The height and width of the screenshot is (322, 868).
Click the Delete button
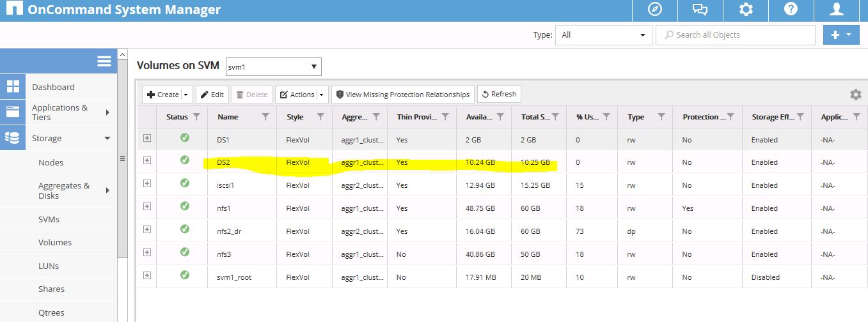pos(252,95)
